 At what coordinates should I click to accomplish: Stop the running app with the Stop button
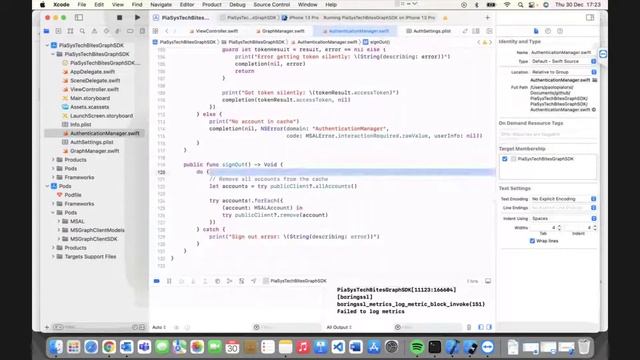[x=119, y=18]
